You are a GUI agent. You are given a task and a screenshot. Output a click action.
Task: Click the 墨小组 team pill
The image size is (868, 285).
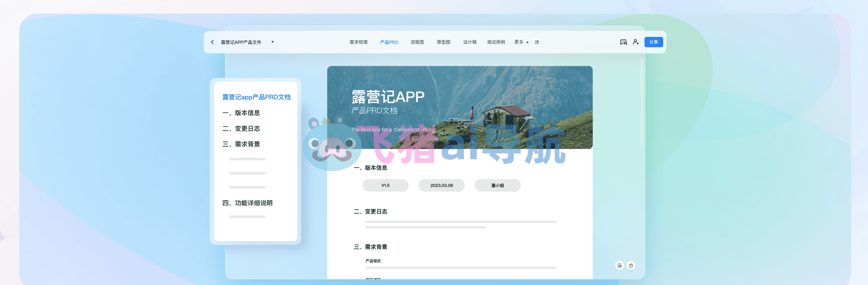[x=497, y=185]
